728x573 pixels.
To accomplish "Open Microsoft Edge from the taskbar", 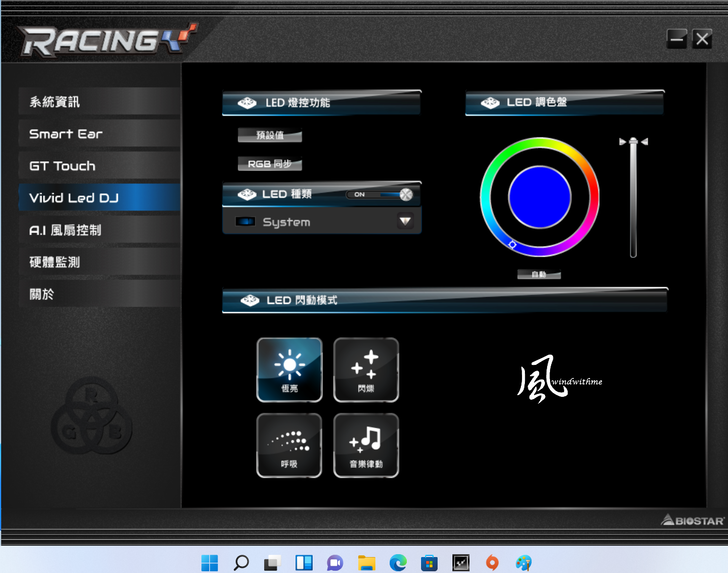I will (397, 562).
